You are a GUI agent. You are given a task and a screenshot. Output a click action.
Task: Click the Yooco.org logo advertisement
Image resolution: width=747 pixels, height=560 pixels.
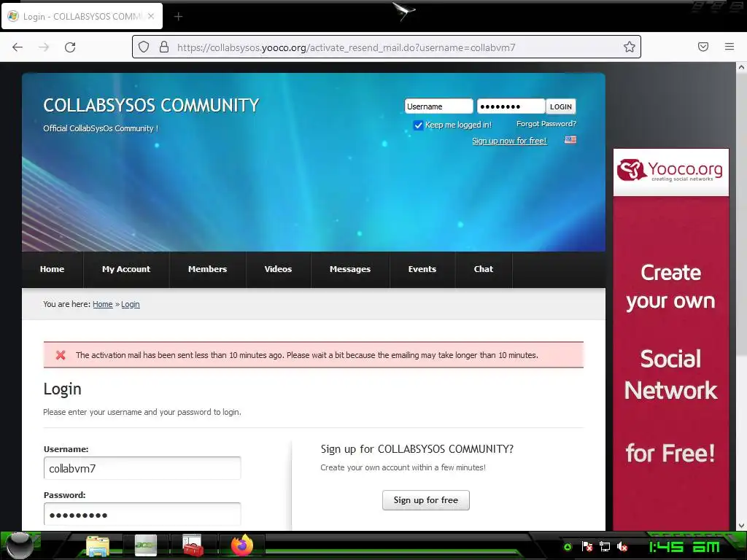click(671, 171)
